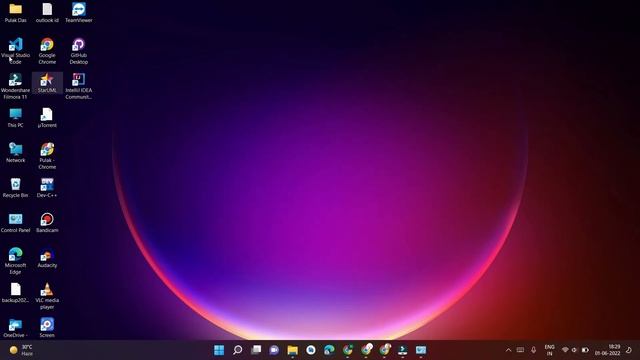Select the Bandicam desktop shortcut

(x=47, y=223)
